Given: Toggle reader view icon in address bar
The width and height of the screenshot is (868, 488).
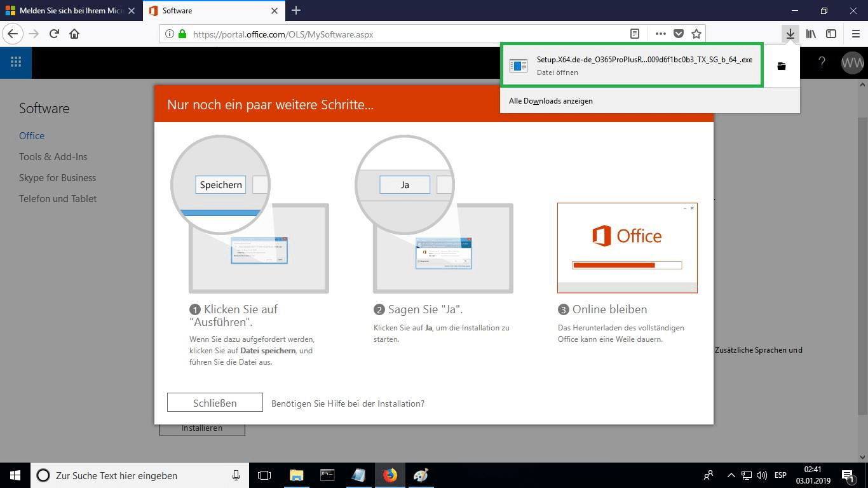Looking at the screenshot, I should [634, 34].
